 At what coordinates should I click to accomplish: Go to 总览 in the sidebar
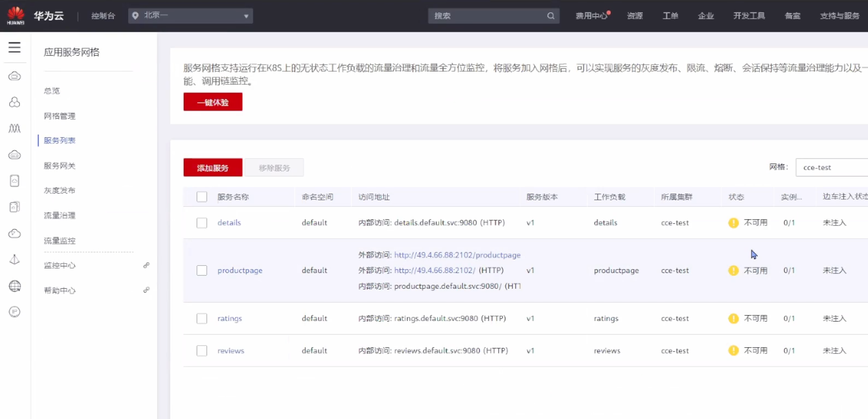pyautogui.click(x=52, y=91)
